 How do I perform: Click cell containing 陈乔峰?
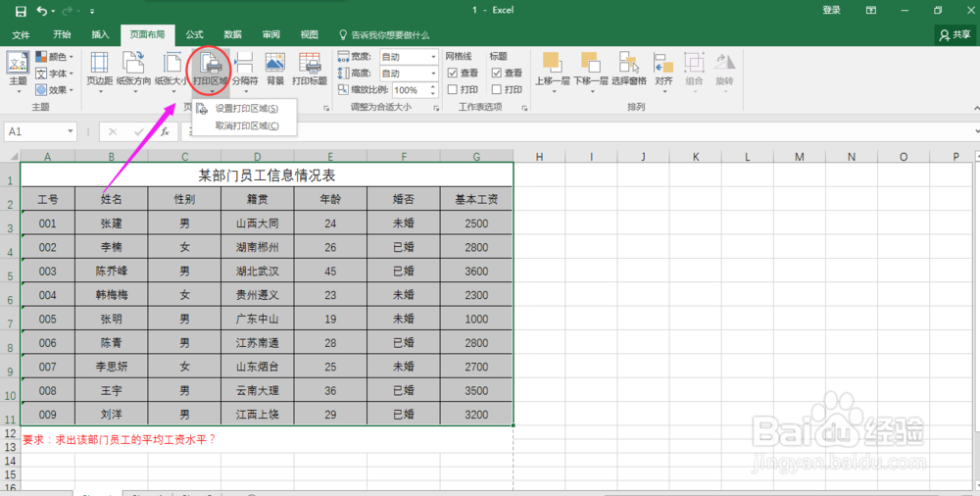[112, 271]
